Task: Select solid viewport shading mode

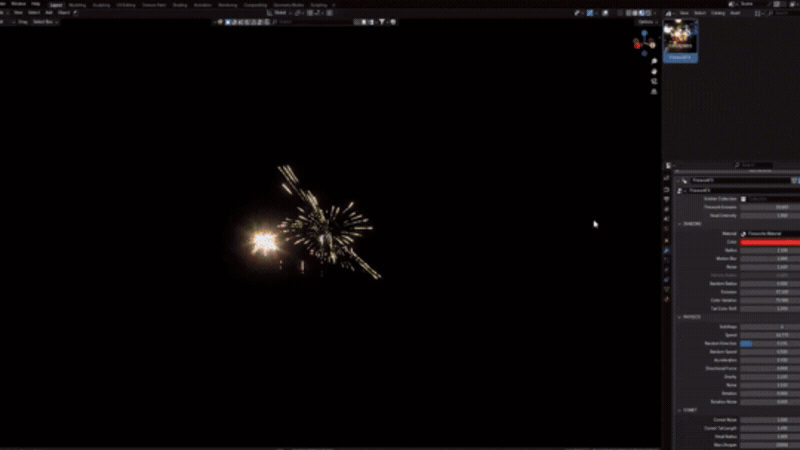Action: point(635,13)
